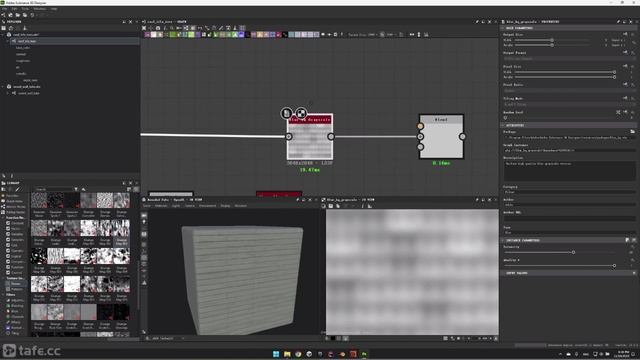Open the Edit menu
Image resolution: width=640 pixels, height=360 pixels.
click(x=14, y=9)
